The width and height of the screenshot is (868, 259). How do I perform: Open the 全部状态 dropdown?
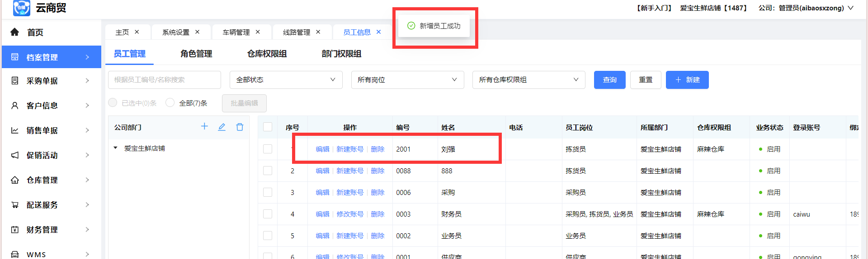coord(286,80)
